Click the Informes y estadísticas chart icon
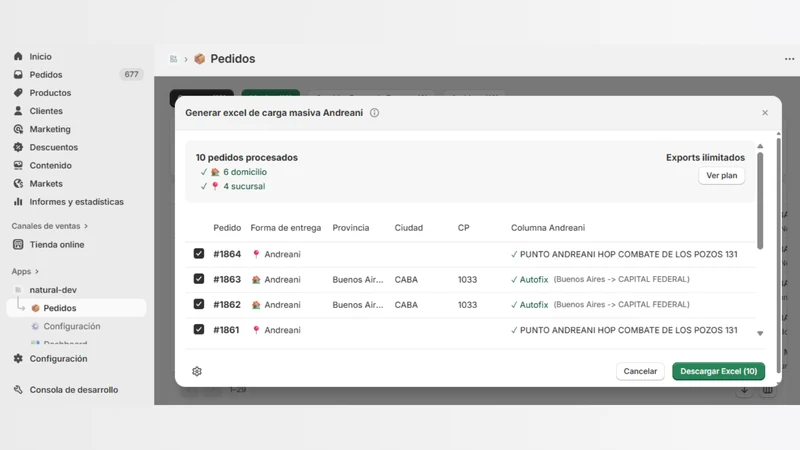 [x=18, y=202]
